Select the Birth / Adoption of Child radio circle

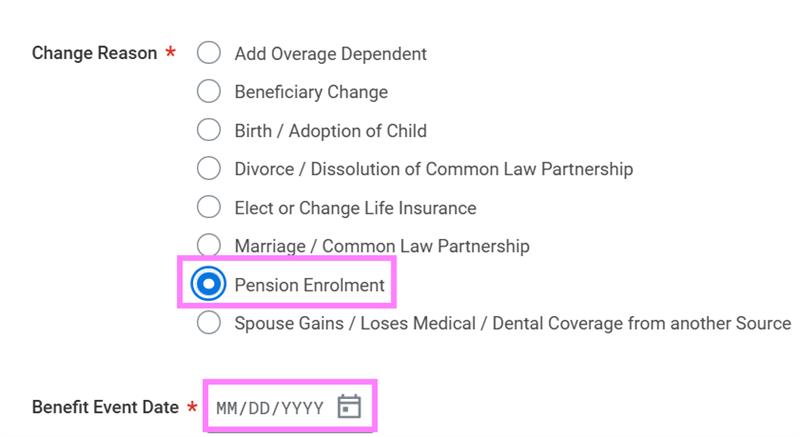pos(208,130)
